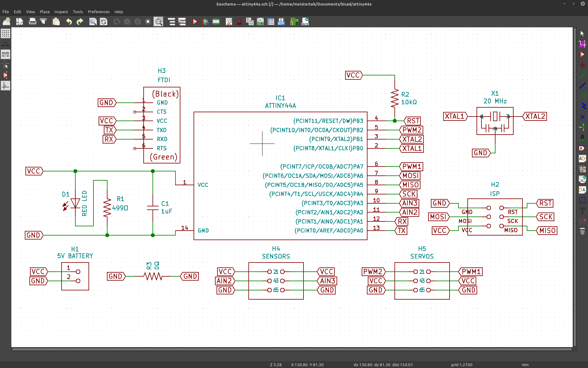
Task: Generate the netlist with NET icon
Action: tap(260, 21)
